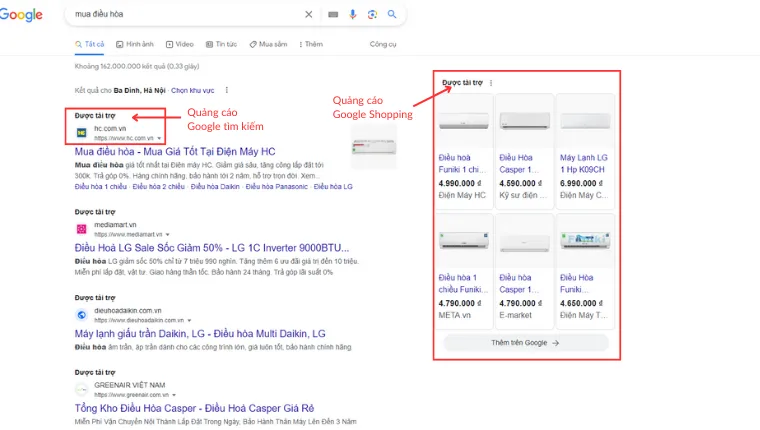Click the hc.com.vn site name
Screen dimensions: 760x430
click(x=110, y=128)
